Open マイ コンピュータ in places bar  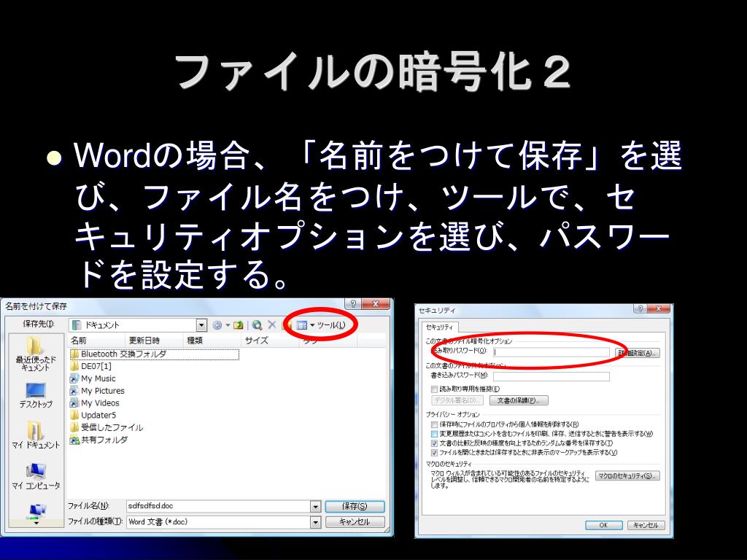click(x=36, y=476)
